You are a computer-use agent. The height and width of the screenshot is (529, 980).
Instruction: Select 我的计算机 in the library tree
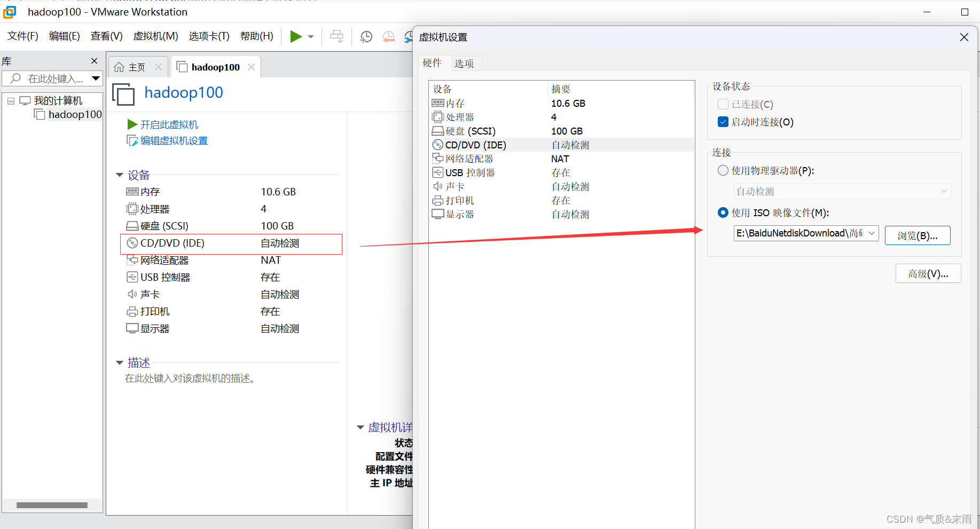[58, 100]
